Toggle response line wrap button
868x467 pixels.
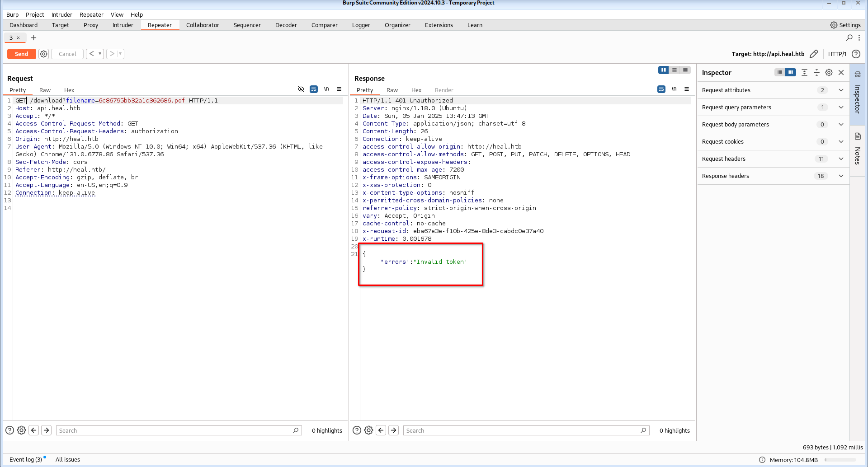click(661, 89)
